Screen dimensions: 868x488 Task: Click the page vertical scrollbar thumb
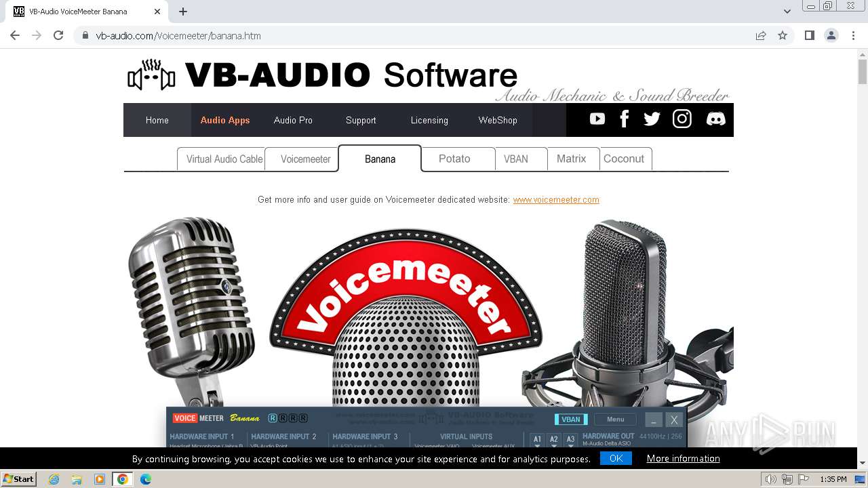pyautogui.click(x=863, y=72)
